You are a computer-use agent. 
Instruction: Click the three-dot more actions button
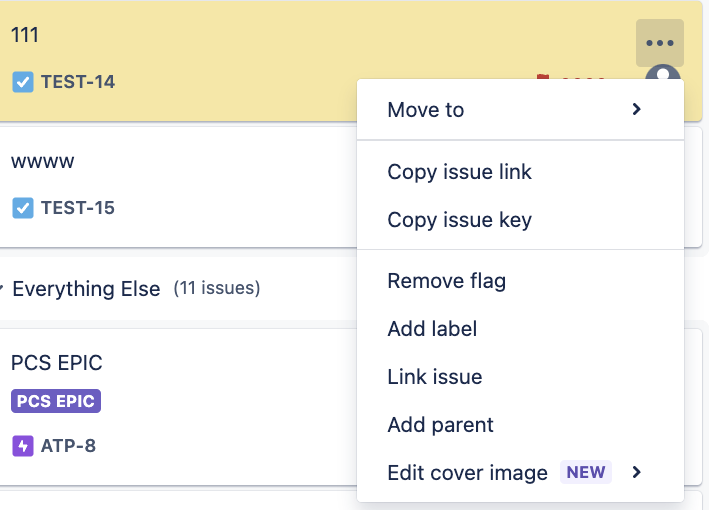click(x=660, y=43)
